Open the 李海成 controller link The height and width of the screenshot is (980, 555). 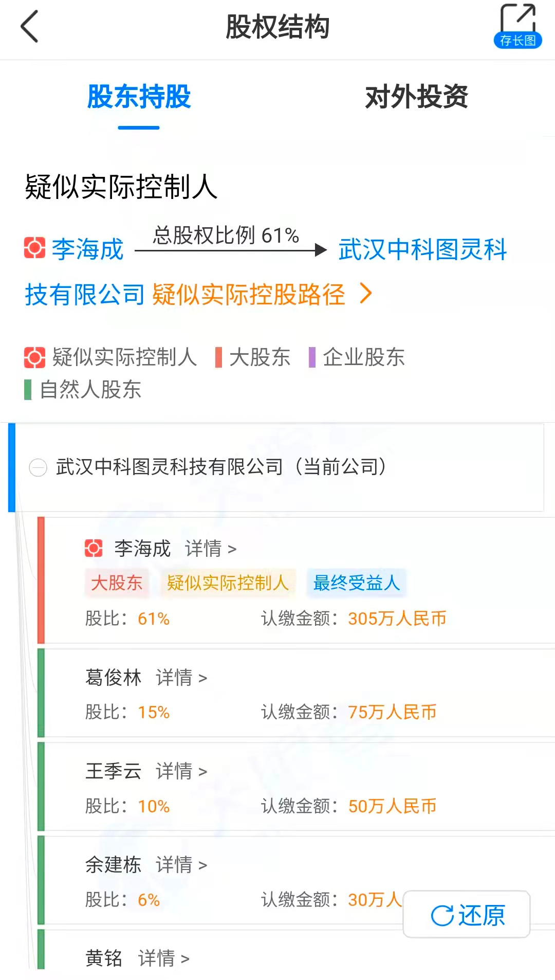(88, 249)
